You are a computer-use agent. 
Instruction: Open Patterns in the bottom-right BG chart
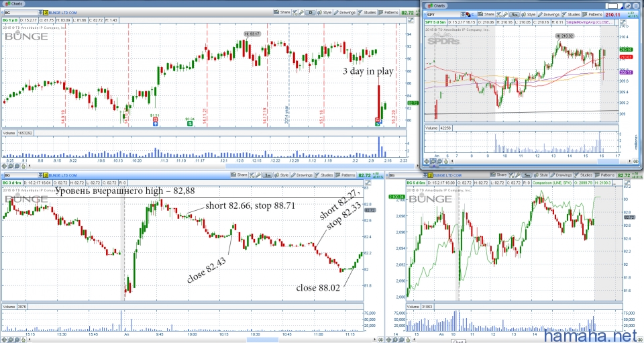coord(605,175)
